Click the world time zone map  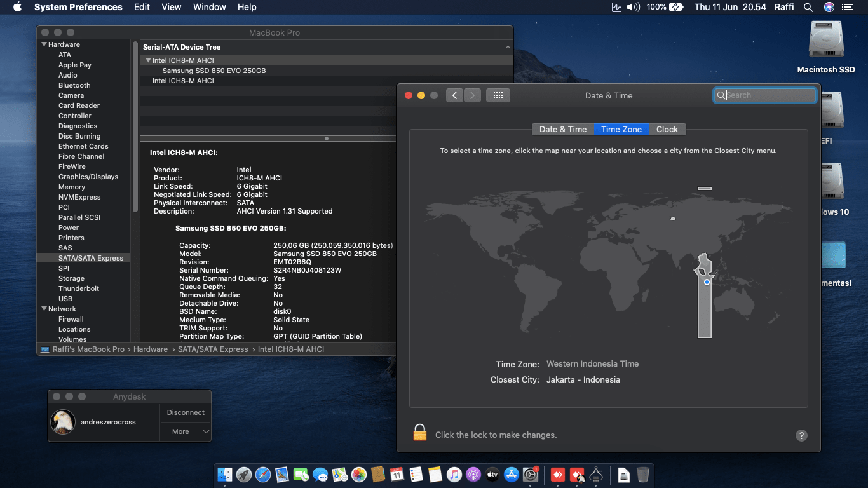coord(608,262)
